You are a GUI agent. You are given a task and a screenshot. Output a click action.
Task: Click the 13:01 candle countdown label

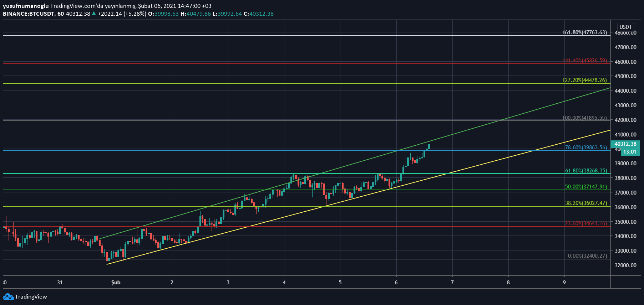(x=630, y=152)
